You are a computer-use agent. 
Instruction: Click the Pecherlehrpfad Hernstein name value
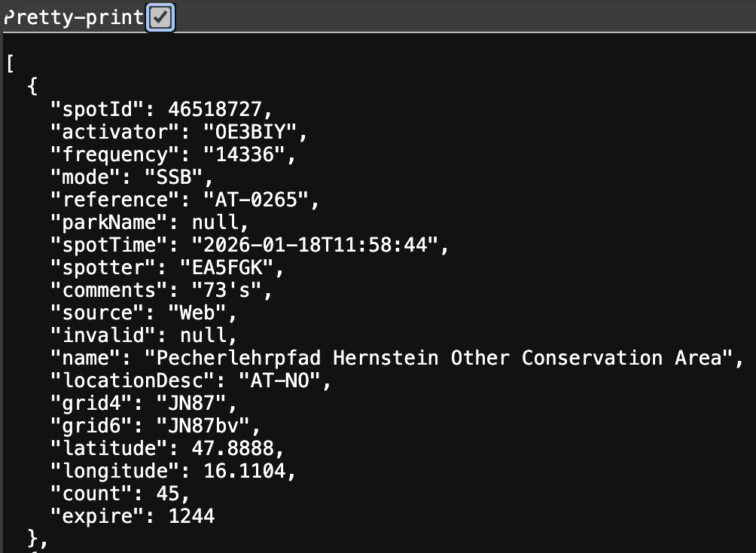[x=438, y=357]
